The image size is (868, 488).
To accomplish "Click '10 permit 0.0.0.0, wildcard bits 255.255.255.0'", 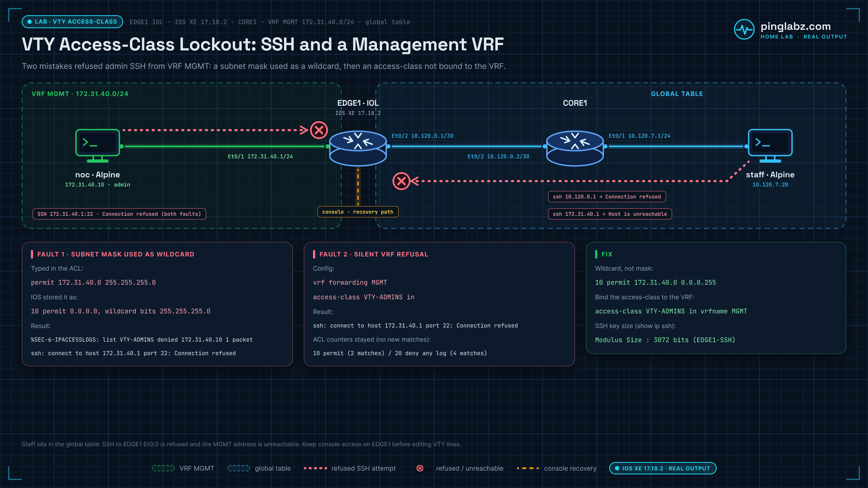I will 121,311.
